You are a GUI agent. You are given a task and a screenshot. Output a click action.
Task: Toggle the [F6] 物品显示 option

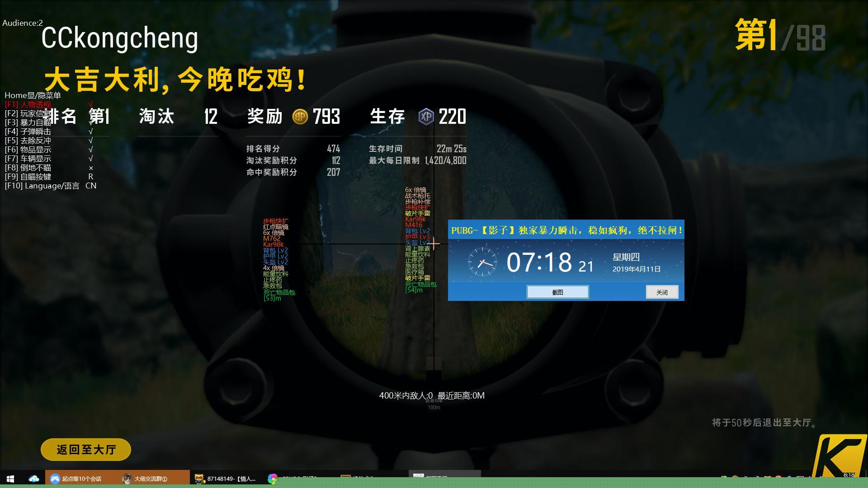tap(49, 150)
